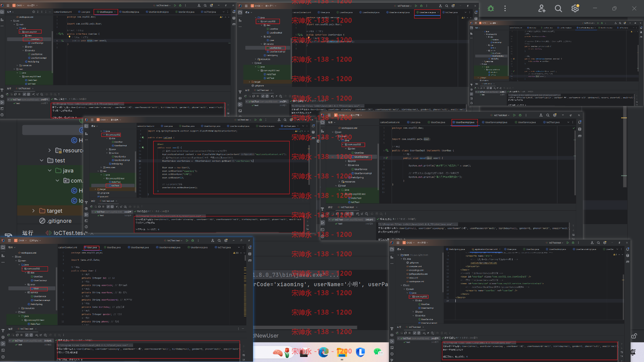Open the large Search Everywhere magnifier icon

[558, 8]
